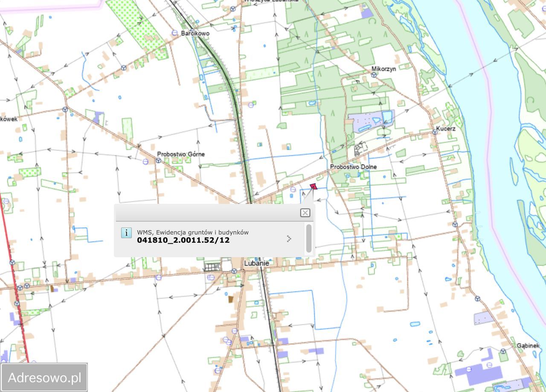
Task: Click the Barcikowo place label
Action: point(195,33)
